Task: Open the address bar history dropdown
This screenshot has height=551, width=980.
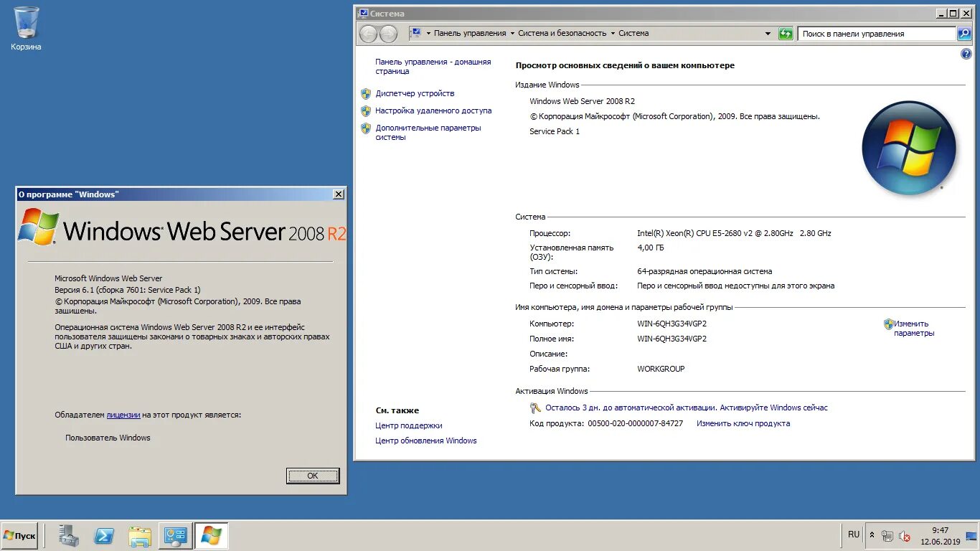Action: pyautogui.click(x=768, y=33)
